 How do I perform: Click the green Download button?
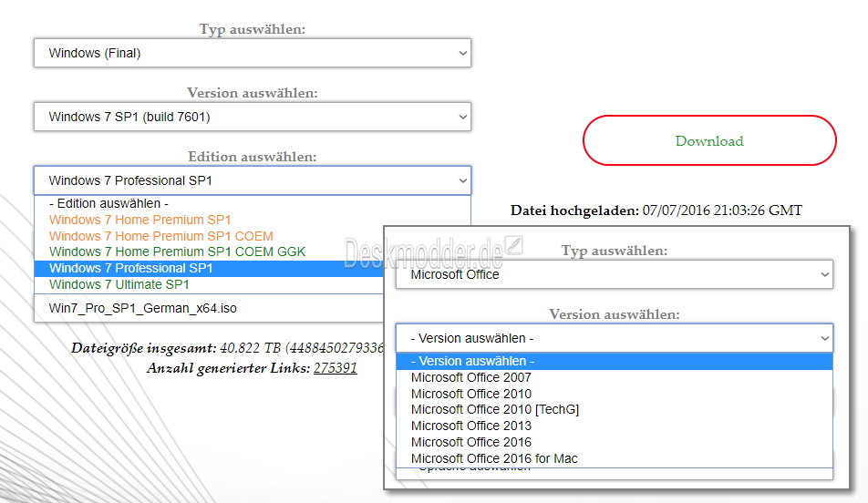709,140
